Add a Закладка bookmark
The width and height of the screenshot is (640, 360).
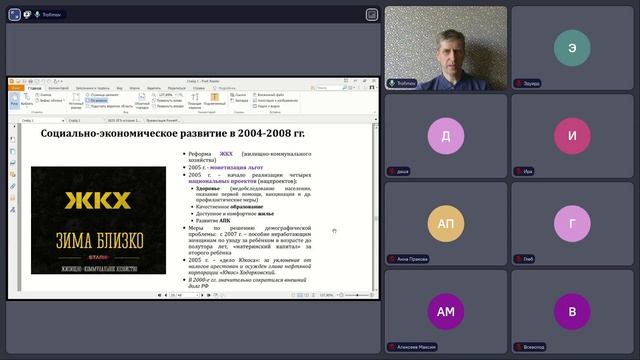pos(239,100)
